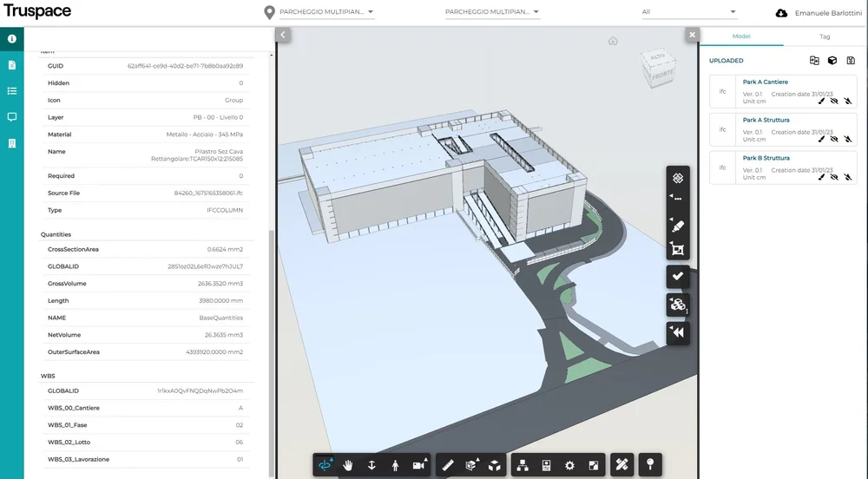Activate the Pan hand tool
Image resolution: width=868 pixels, height=479 pixels.
pos(348,465)
